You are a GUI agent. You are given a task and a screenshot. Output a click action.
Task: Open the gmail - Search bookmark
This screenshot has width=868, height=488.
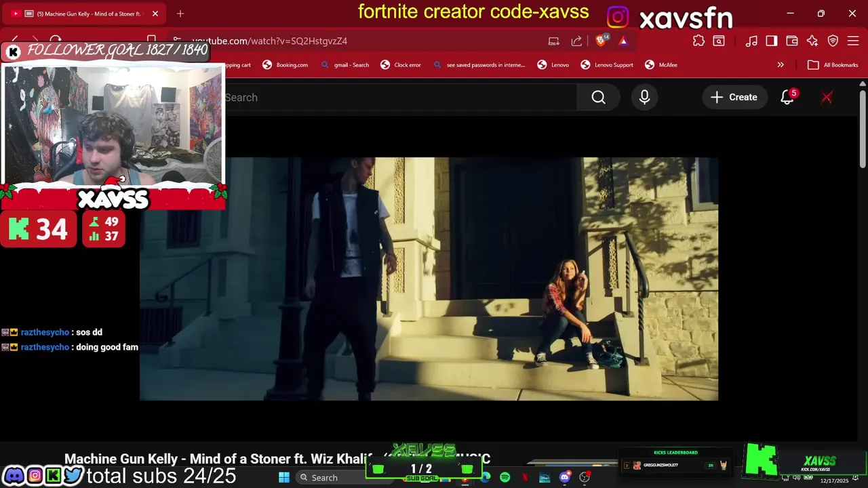344,65
